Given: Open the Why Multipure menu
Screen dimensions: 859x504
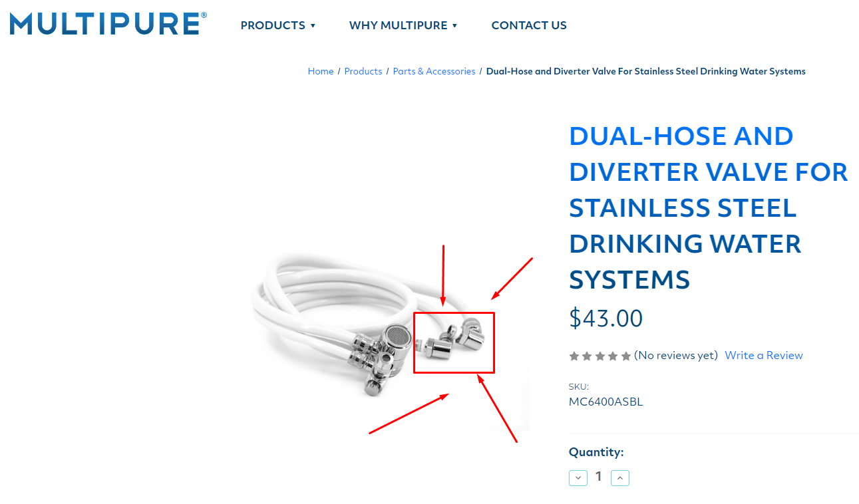Looking at the screenshot, I should click(x=398, y=25).
